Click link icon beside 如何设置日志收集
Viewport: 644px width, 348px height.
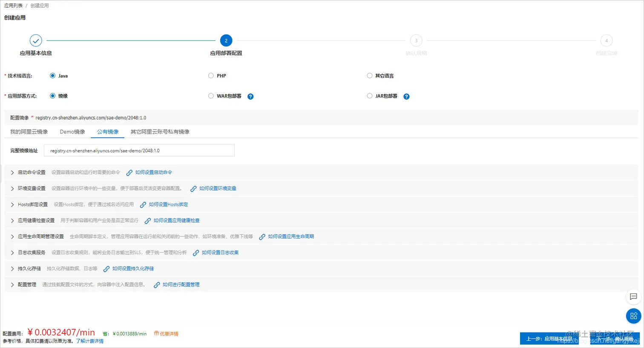coord(196,253)
